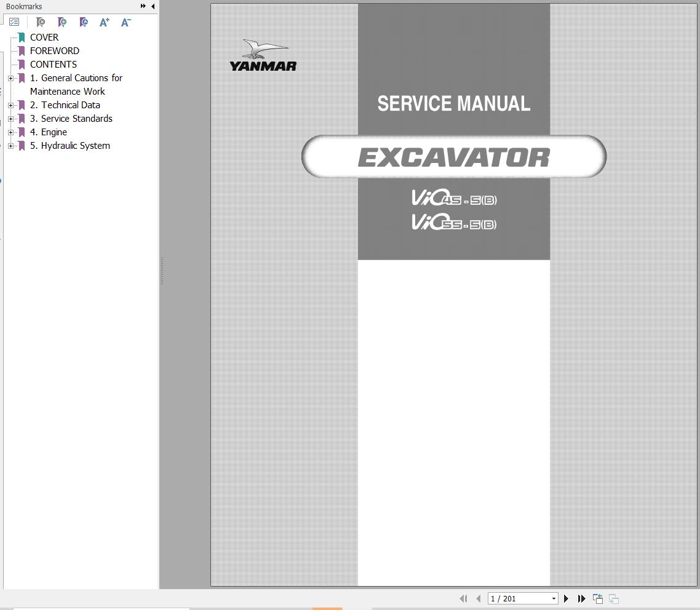The height and width of the screenshot is (610, 700).
Task: Click the ViO45-5(B) model text
Action: [x=453, y=197]
